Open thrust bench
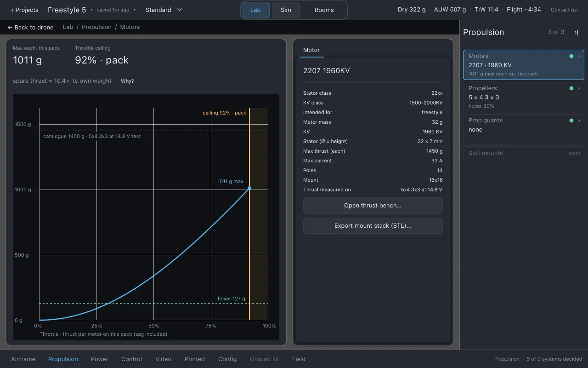588x368 pixels. [373, 206]
